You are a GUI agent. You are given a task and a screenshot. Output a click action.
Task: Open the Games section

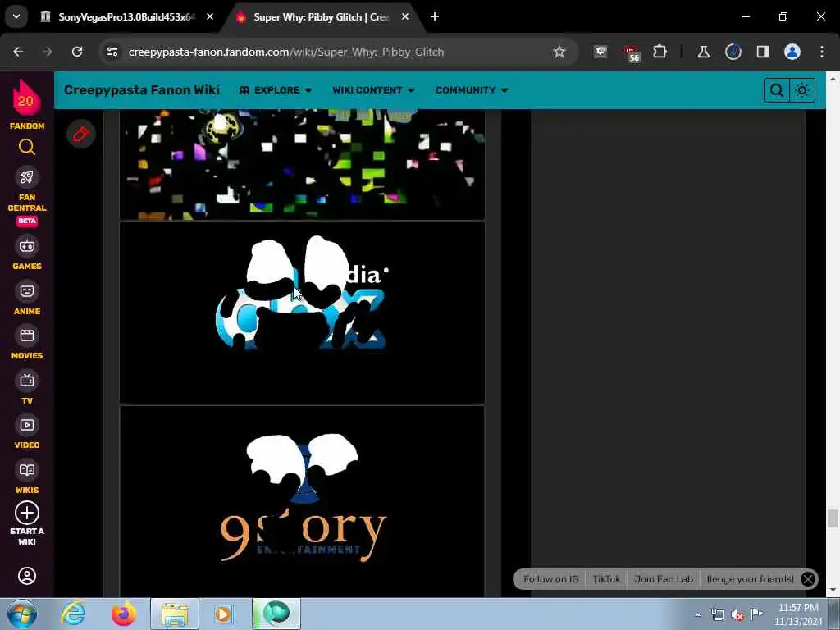pos(27,253)
